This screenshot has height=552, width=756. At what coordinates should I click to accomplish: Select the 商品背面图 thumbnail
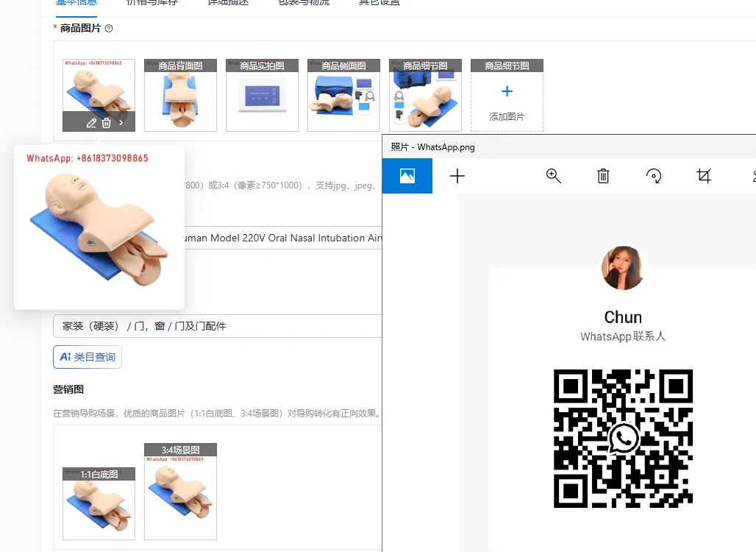pyautogui.click(x=180, y=95)
